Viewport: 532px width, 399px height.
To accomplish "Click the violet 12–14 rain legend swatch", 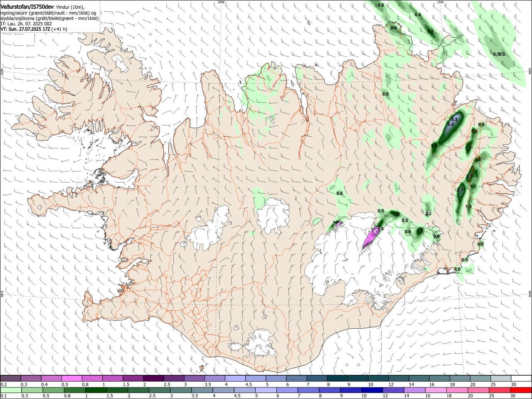I will 393,390.
